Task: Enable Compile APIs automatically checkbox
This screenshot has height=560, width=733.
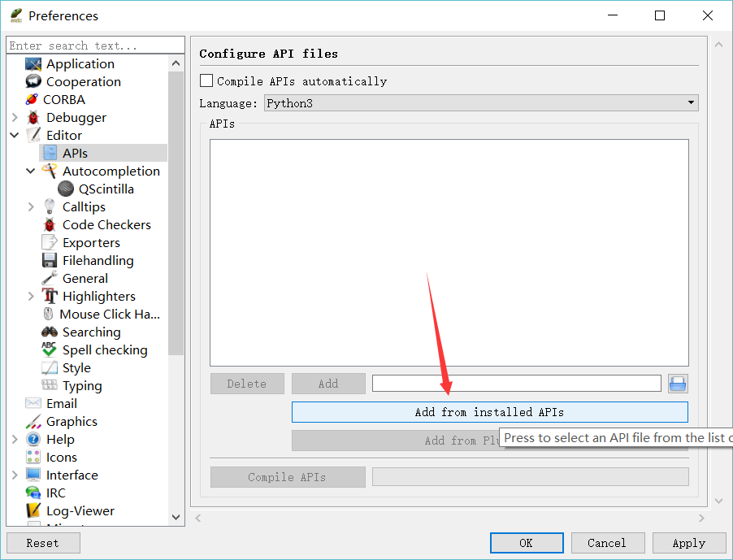Action: 206,81
